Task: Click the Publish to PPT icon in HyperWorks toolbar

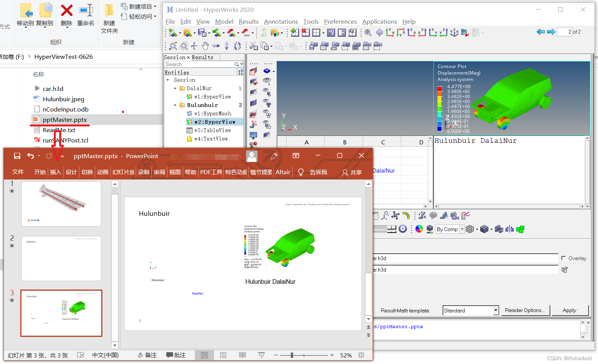Action: pos(245,33)
